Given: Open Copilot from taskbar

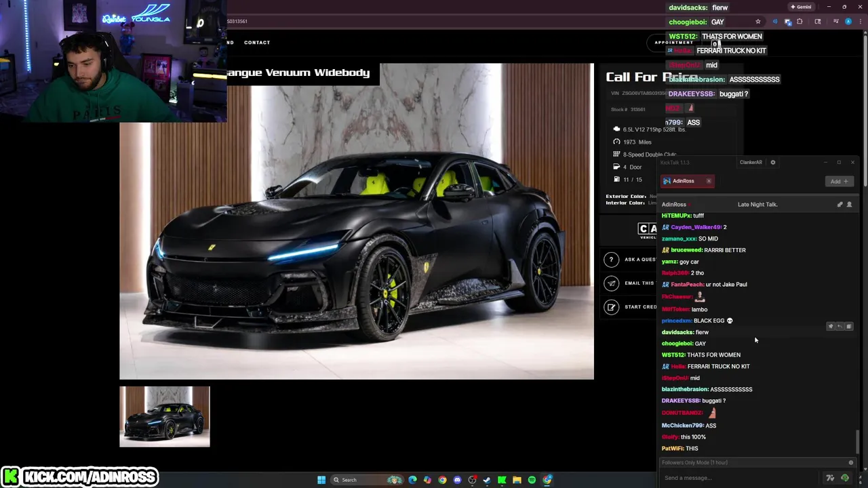Looking at the screenshot, I should point(427,480).
